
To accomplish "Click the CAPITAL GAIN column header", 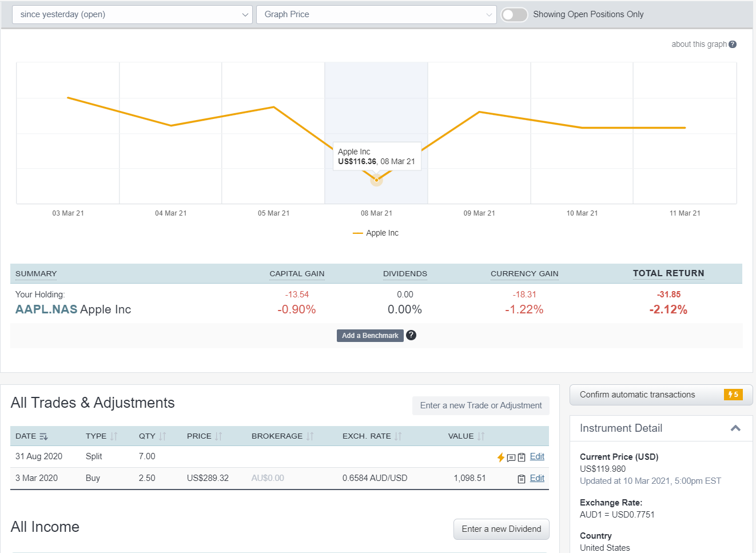I will click(x=297, y=274).
